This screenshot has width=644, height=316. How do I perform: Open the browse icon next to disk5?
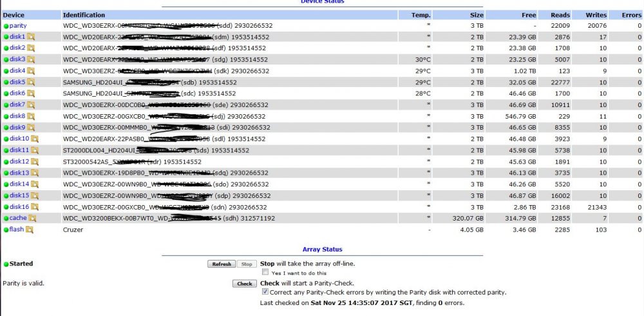click(31, 83)
